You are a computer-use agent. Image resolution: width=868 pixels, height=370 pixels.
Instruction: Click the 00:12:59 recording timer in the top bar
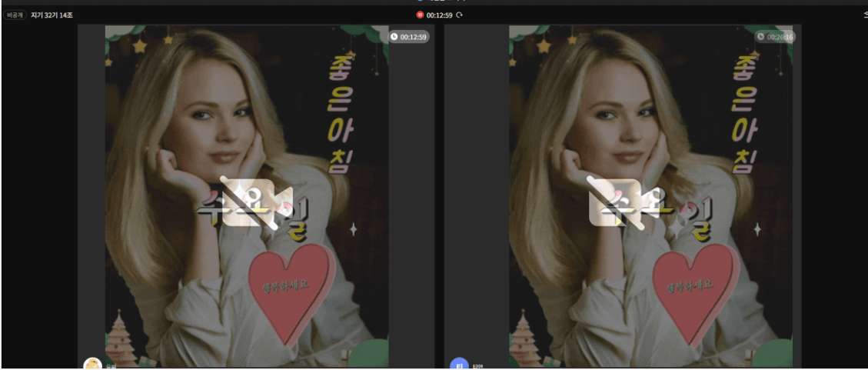coord(440,15)
